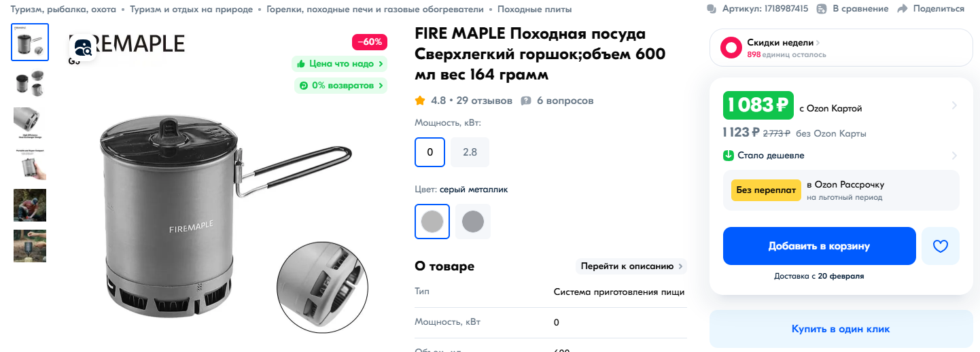This screenshot has height=352, width=980.
Task: Select the light gray metallic color swatch
Action: click(x=432, y=222)
